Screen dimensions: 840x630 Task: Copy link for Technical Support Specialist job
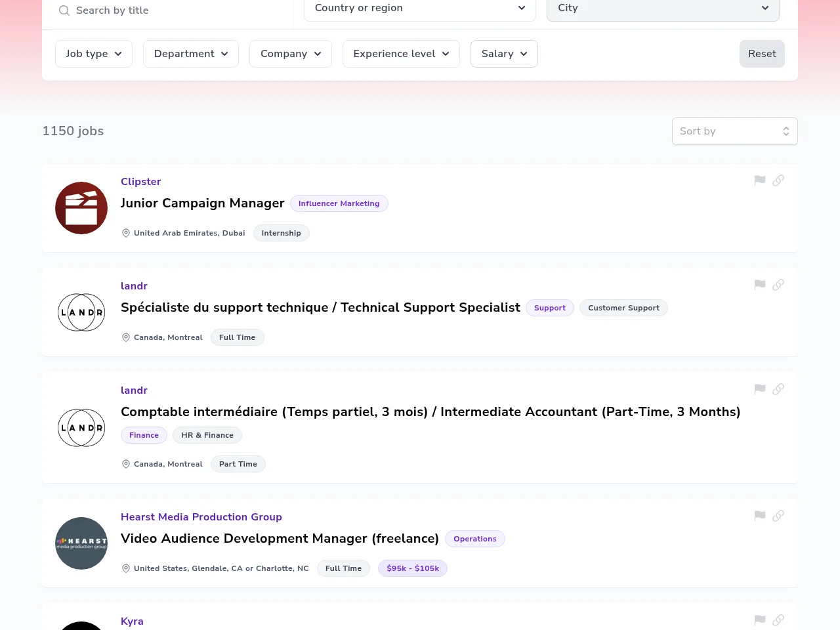click(778, 285)
